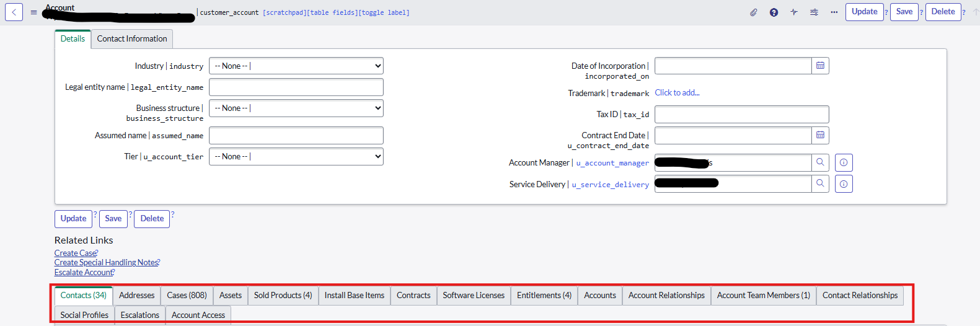
Task: Follow the Escalate Account related link
Action: pos(84,272)
